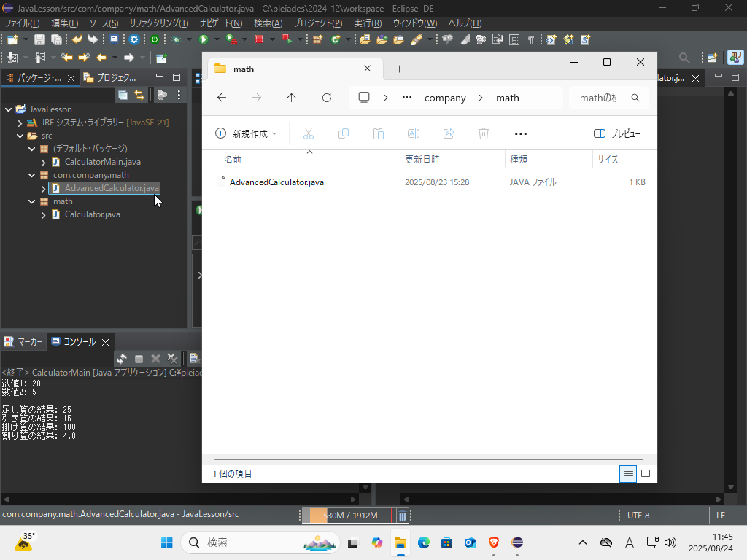Open the Run button dropdown arrow
This screenshot has height=560, width=747.
(217, 39)
